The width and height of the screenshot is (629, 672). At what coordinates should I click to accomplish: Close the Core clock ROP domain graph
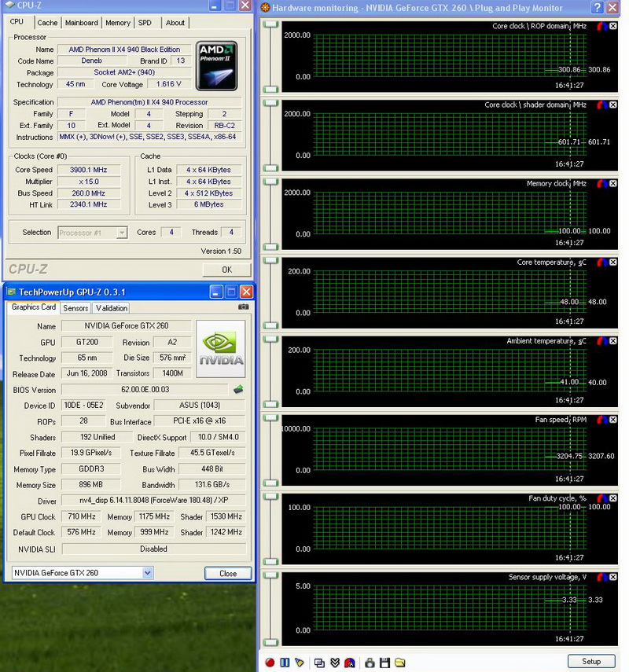click(x=613, y=26)
